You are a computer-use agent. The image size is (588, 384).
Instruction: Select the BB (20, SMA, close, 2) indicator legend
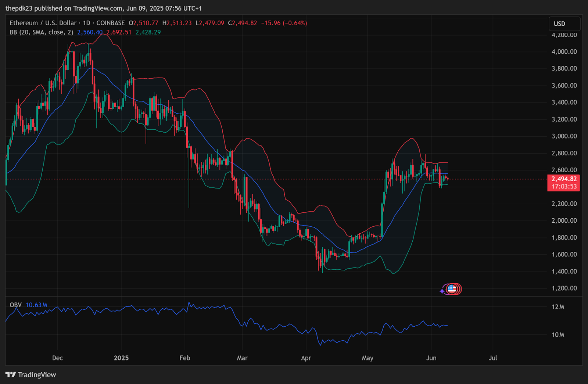coord(42,32)
